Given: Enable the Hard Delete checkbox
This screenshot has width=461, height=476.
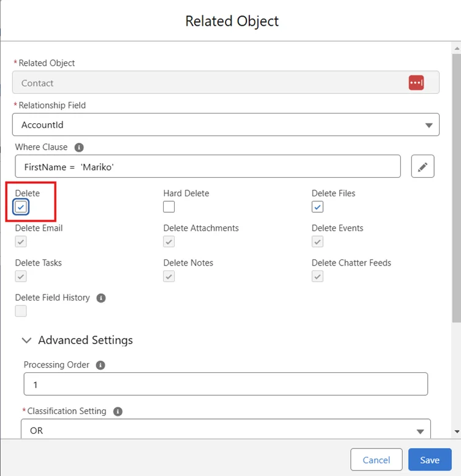Looking at the screenshot, I should tap(169, 207).
